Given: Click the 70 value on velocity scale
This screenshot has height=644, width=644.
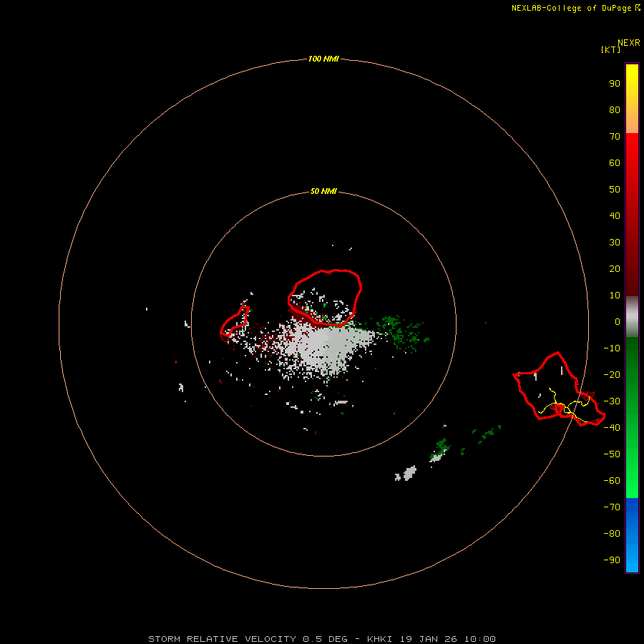Looking at the screenshot, I should tap(615, 137).
